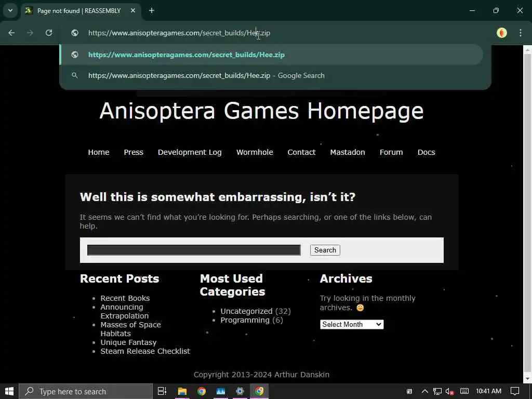Image resolution: width=532 pixels, height=399 pixels.
Task: Open the notification center icon
Action: (515, 391)
